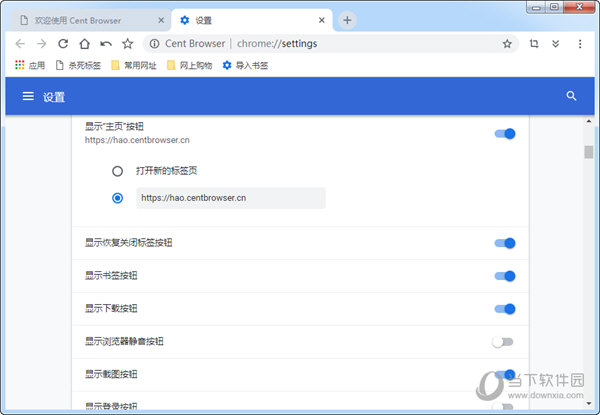Toggle 显示恢复关闭标签按钮 switch
Viewport: 600px width, 415px height.
(x=505, y=243)
